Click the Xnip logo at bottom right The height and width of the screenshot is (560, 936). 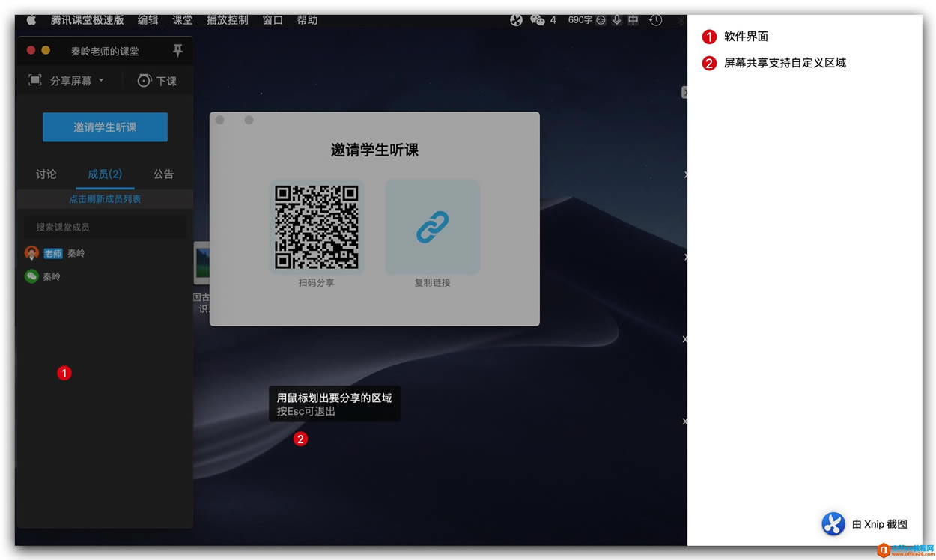[x=833, y=524]
